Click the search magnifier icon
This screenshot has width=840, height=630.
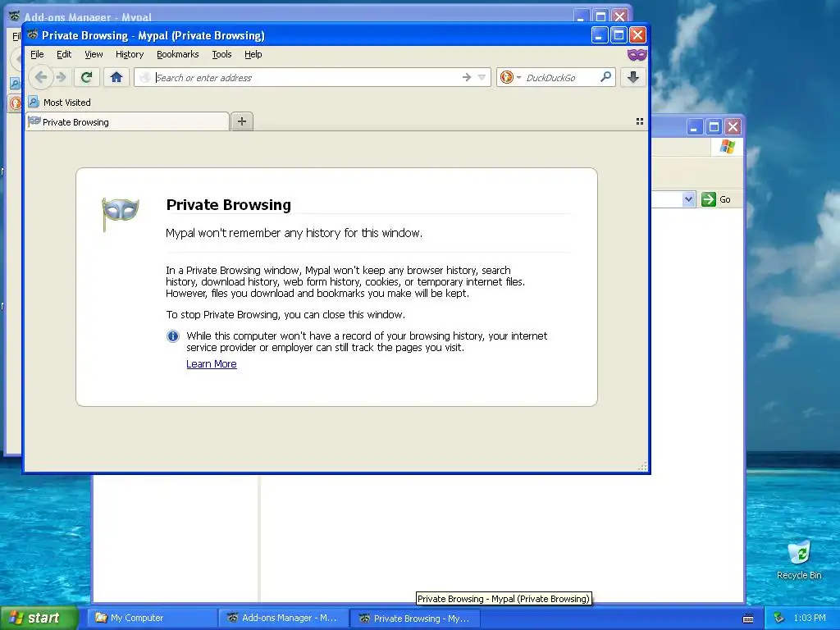(x=606, y=77)
